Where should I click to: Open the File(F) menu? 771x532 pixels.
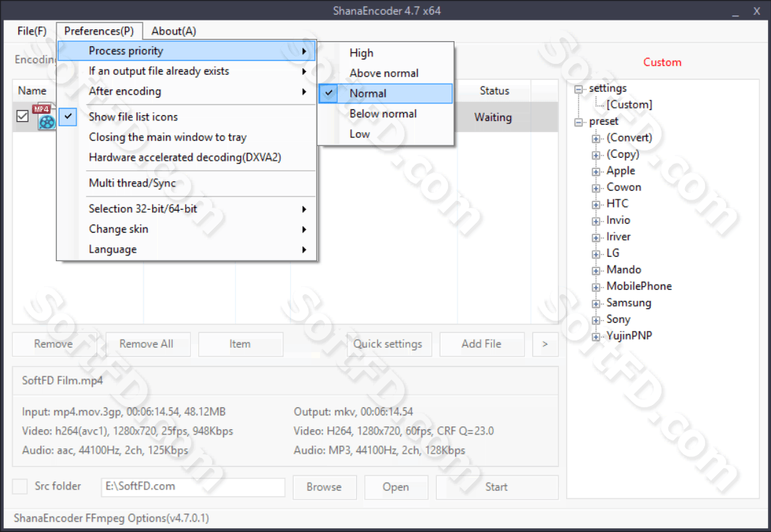click(x=32, y=31)
